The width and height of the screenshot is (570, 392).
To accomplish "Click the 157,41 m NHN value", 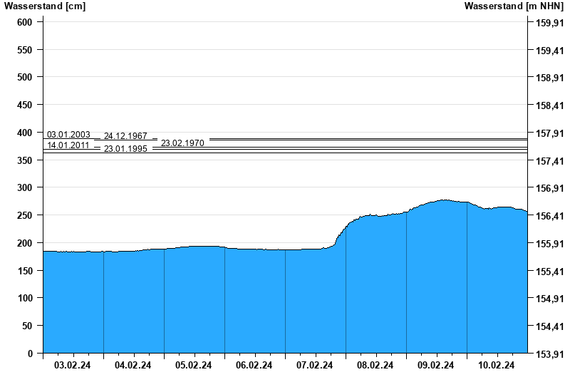I will [550, 161].
